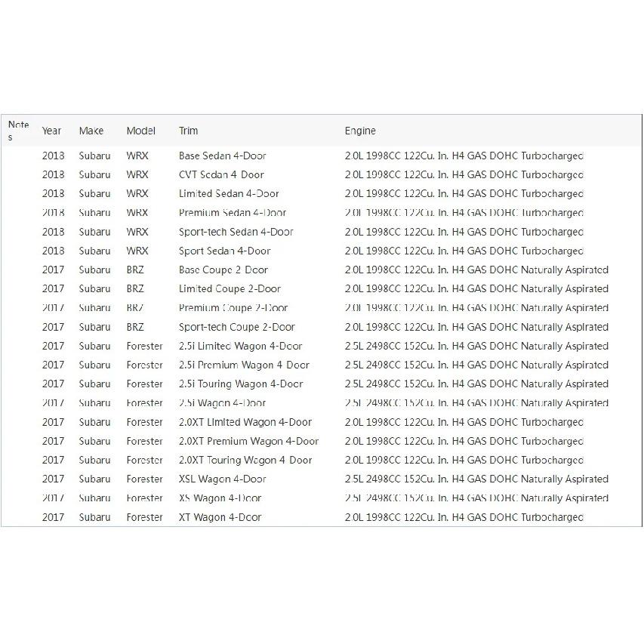Select the 2.0XT Premium Wagon 4-Door cell

pos(249,441)
